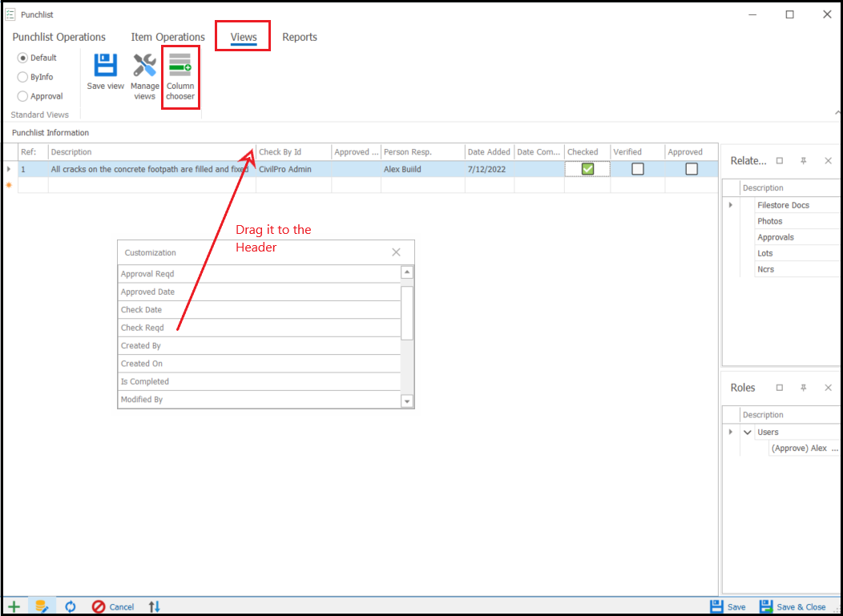Close the Customization popup

(x=396, y=252)
